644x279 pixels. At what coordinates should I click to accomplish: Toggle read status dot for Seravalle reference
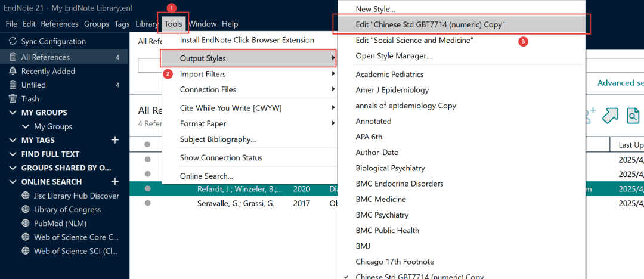147,203
